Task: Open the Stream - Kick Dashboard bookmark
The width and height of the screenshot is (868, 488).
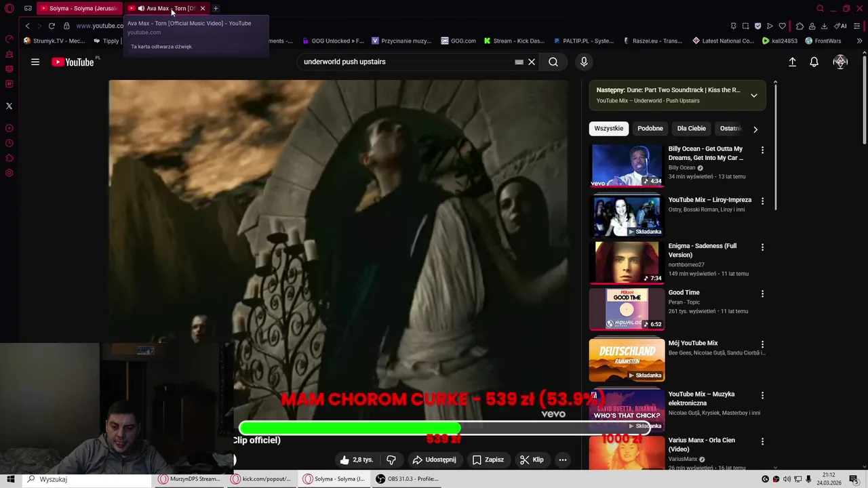Action: coord(514,41)
